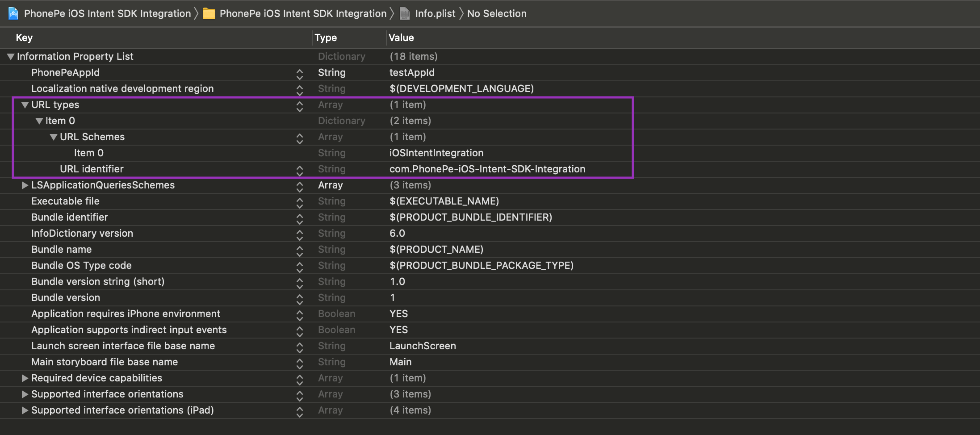The image size is (980, 435).
Task: Expand LSApplicationQueriesSchemes array
Action: 25,185
